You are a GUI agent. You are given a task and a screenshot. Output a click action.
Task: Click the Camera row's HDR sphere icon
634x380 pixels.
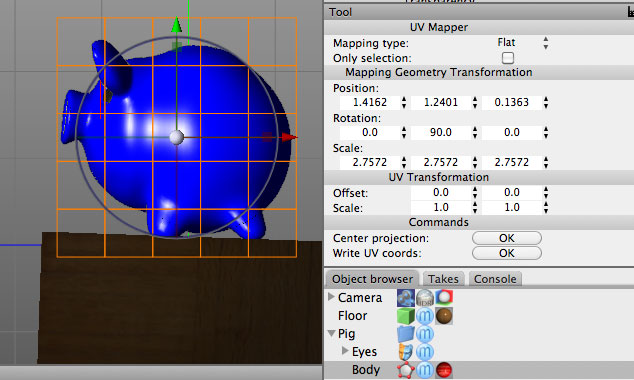point(425,298)
